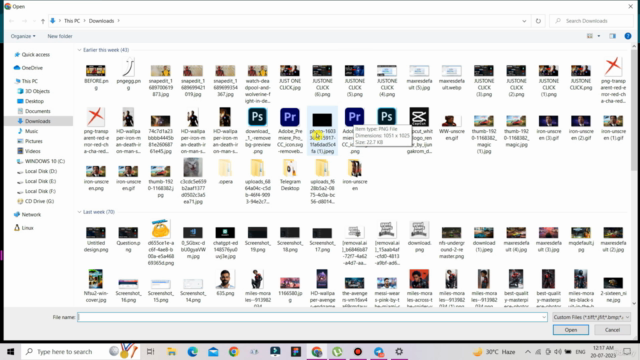
Task: Open Videos folder in sidebar
Action: point(29,151)
